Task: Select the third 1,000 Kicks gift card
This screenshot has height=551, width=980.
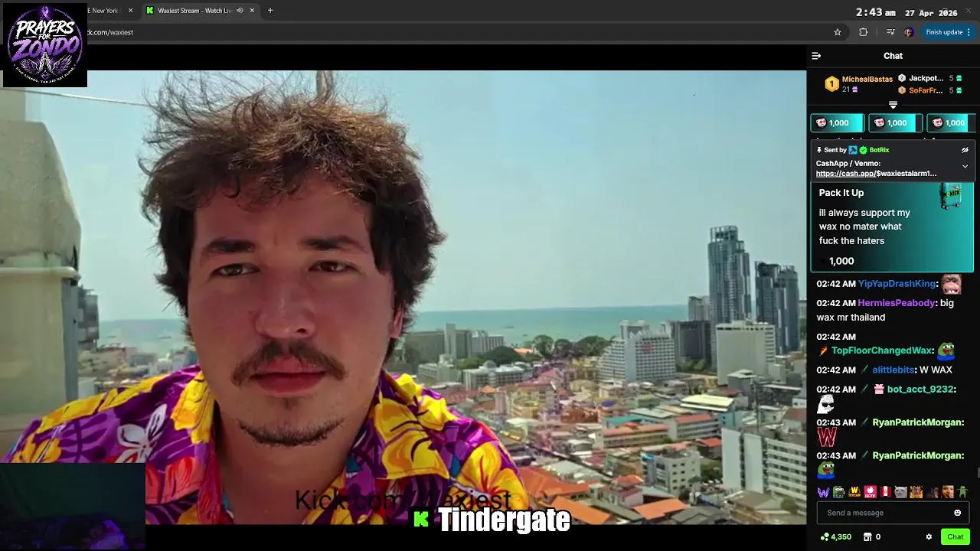Action: pyautogui.click(x=951, y=122)
